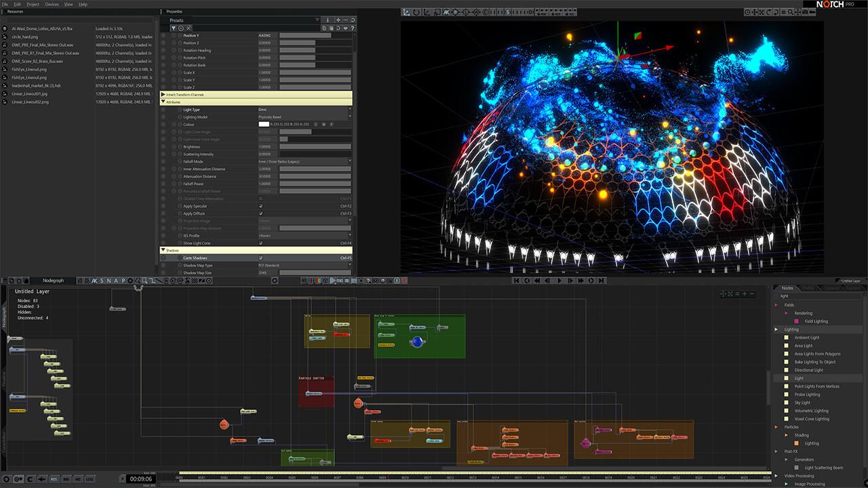Click the filter funnel icon in Presets bar
This screenshot has height=488, width=868.
[173, 28]
